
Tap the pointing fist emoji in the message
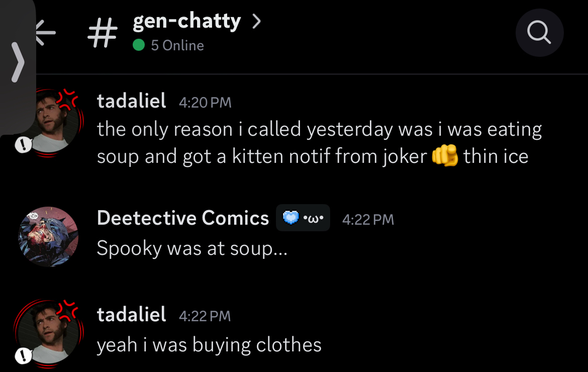tap(445, 157)
